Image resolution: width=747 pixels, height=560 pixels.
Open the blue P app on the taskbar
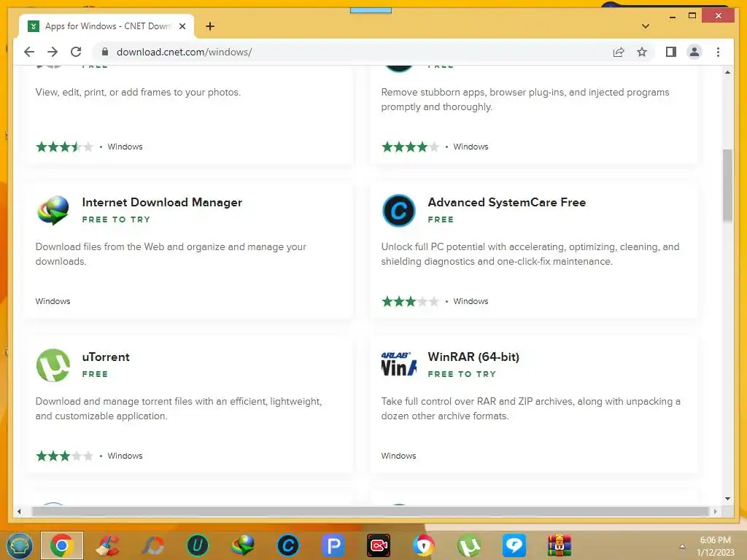point(333,545)
